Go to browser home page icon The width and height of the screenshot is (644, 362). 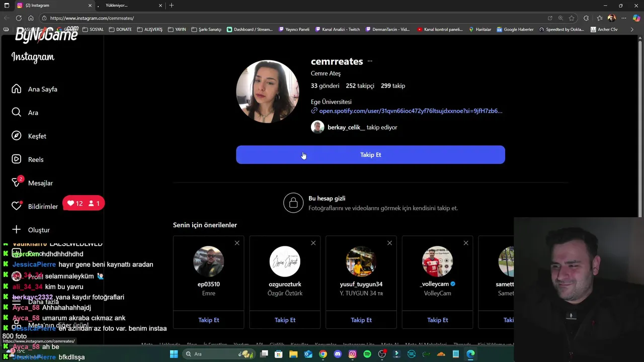31,18
